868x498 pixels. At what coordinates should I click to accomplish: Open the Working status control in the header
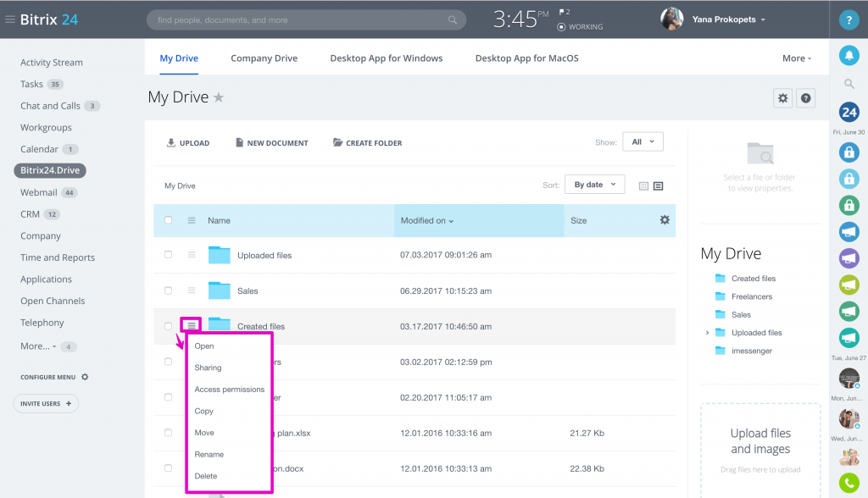pos(580,26)
